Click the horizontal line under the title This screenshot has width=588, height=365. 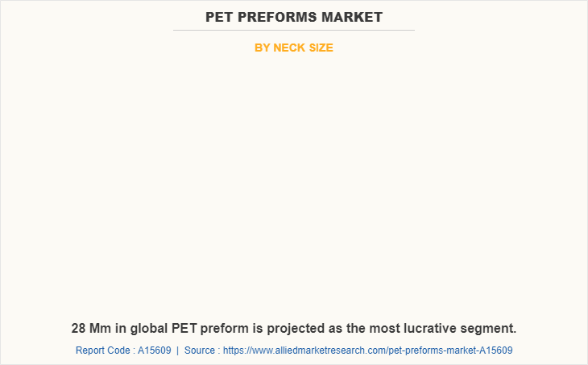(294, 30)
